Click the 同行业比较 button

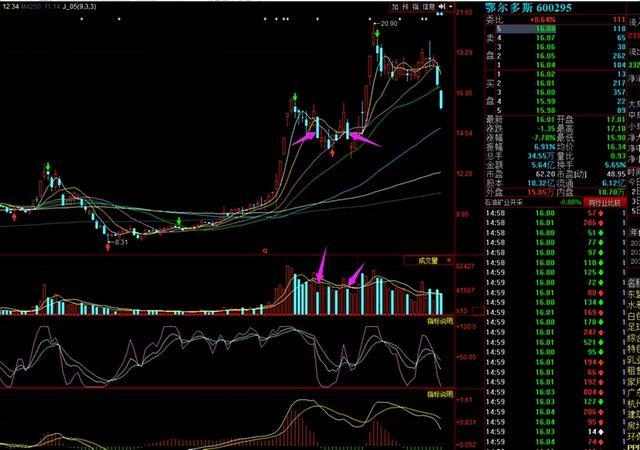[x=604, y=203]
